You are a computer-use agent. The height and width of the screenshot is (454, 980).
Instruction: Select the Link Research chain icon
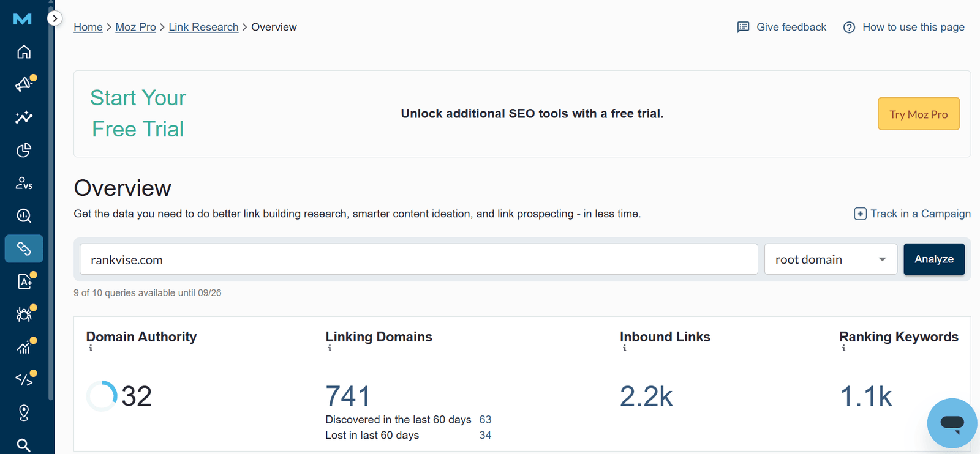(x=24, y=248)
